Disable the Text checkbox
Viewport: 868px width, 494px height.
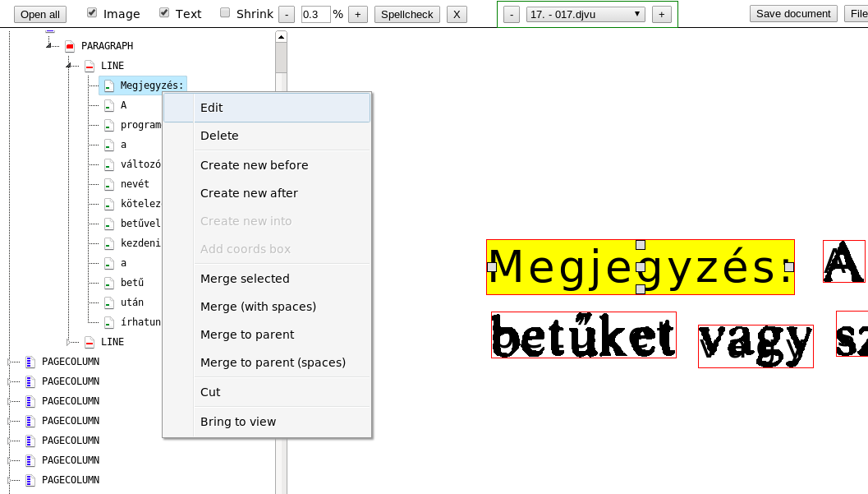[162, 12]
